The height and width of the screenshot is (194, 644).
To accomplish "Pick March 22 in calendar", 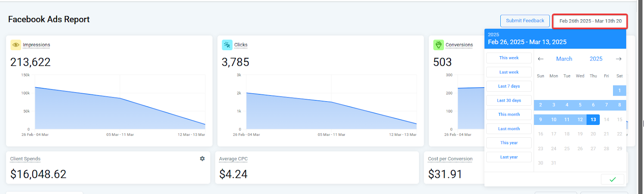I will point(619,134).
